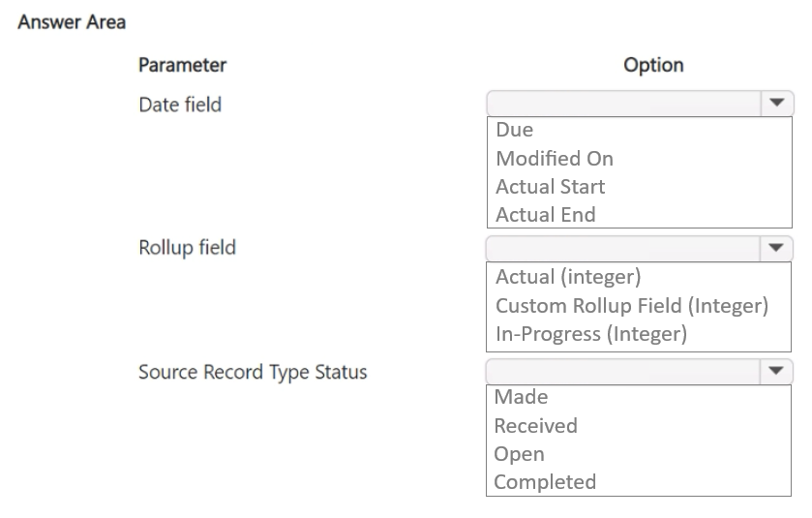The width and height of the screenshot is (812, 518).
Task: Select the Made status option
Action: (x=521, y=397)
